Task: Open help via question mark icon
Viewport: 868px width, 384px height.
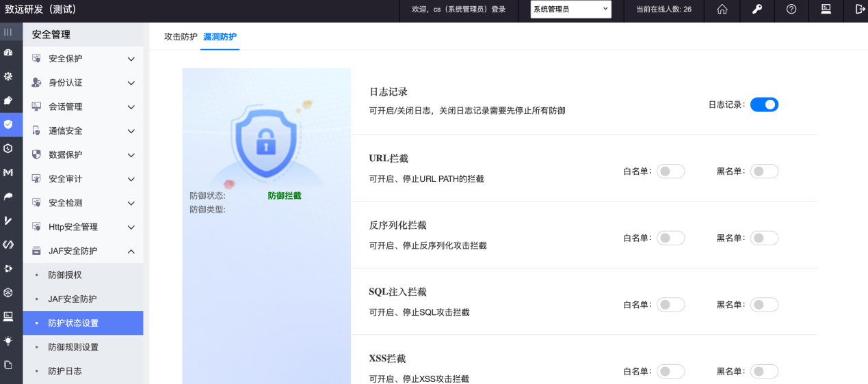Action: 791,10
